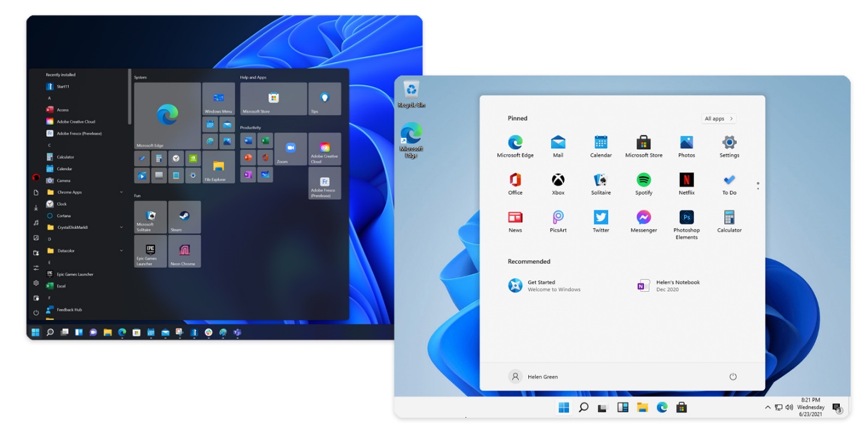The width and height of the screenshot is (868, 434).
Task: Open Get Started recommended item
Action: [x=542, y=286]
